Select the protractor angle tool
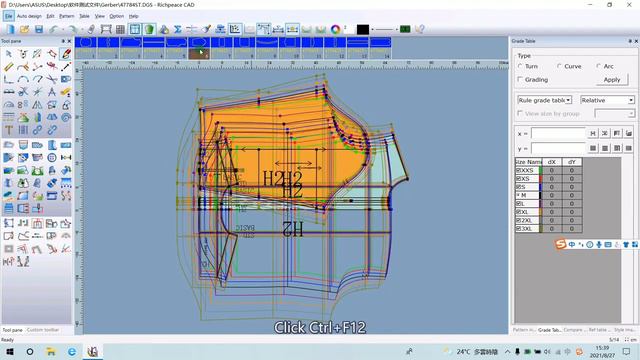640x360 pixels. pyautogui.click(x=9, y=105)
